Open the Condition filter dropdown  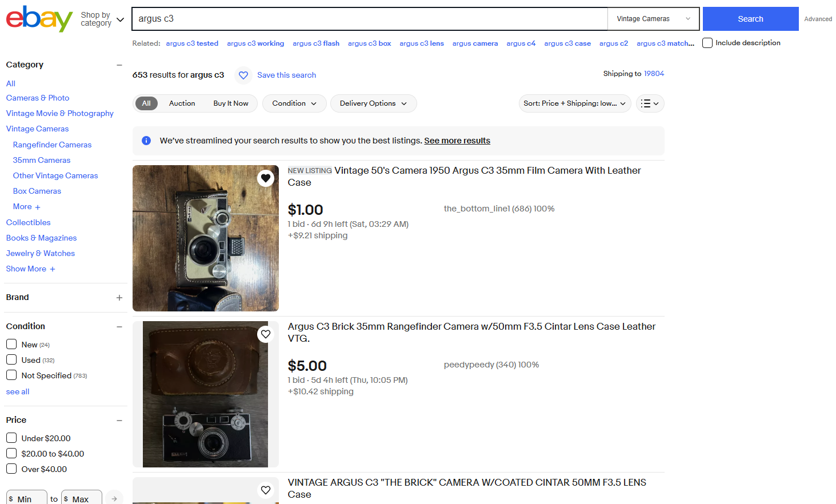[x=294, y=103]
